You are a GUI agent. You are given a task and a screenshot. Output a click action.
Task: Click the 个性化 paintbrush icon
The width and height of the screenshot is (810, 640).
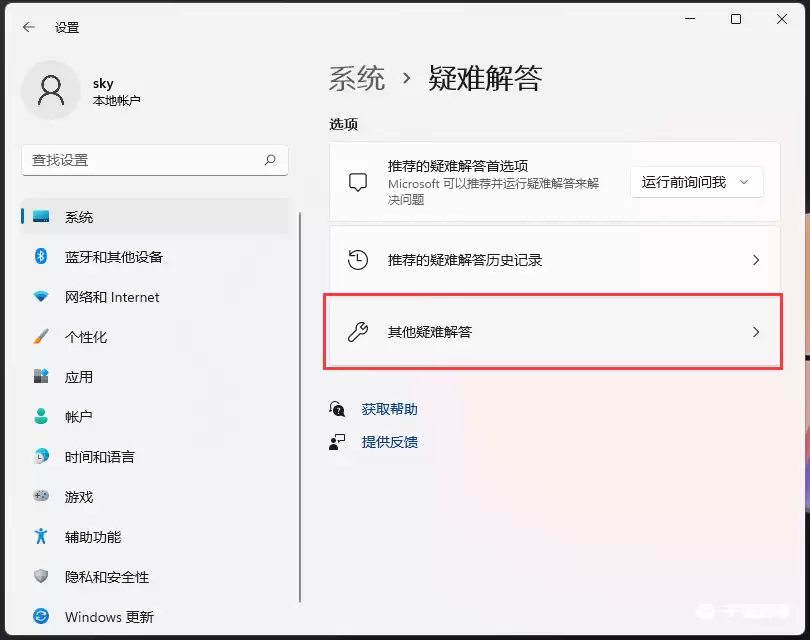pos(41,337)
